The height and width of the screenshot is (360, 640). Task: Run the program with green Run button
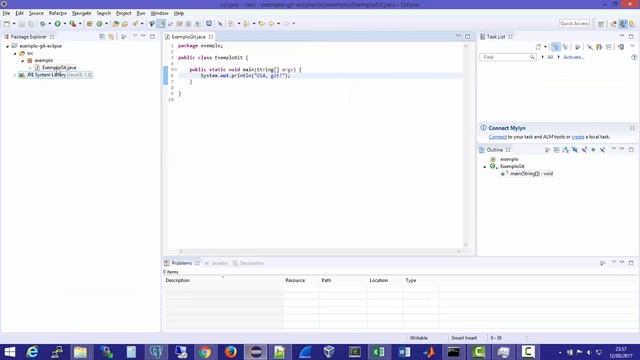58,24
